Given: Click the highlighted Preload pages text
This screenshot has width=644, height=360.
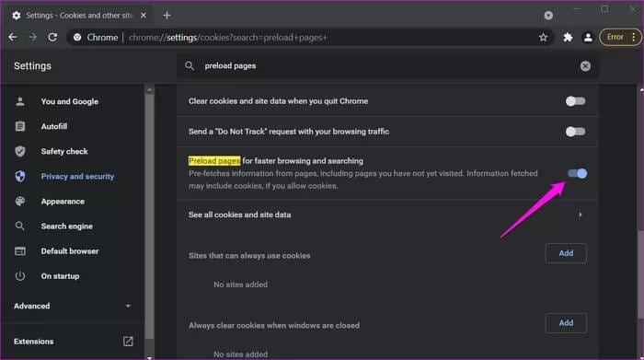Looking at the screenshot, I should [x=214, y=161].
